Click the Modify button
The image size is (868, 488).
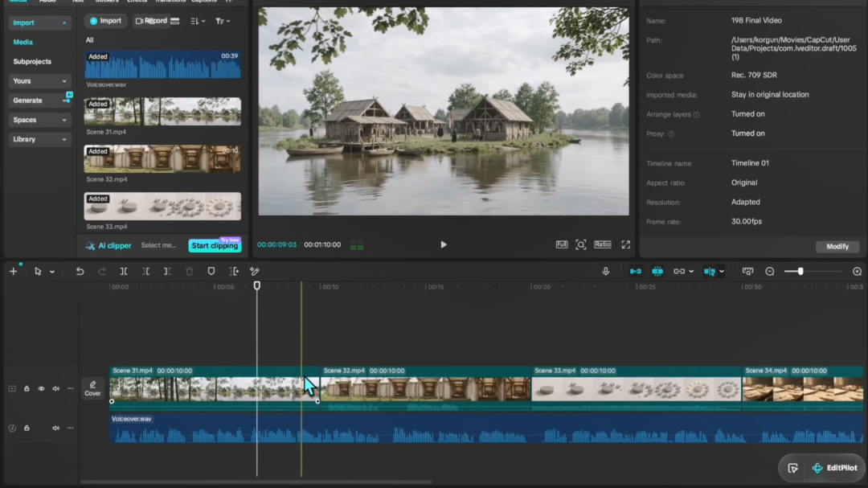(x=837, y=247)
